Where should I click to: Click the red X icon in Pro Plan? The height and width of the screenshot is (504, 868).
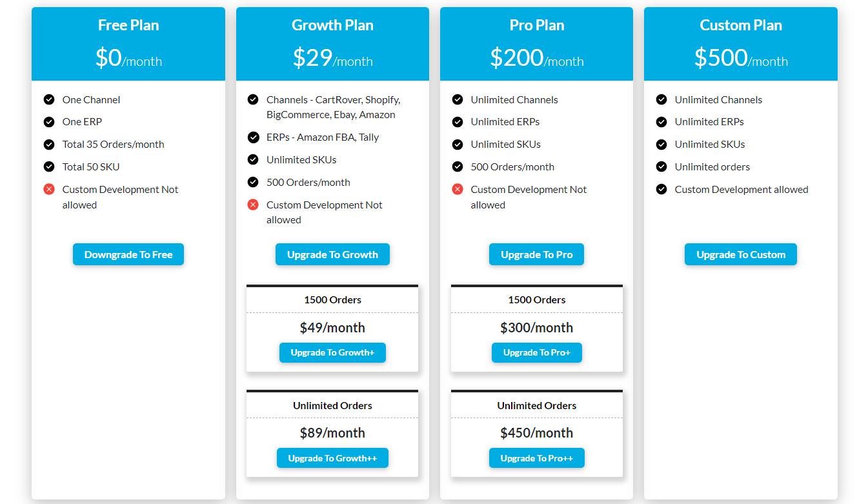point(458,189)
